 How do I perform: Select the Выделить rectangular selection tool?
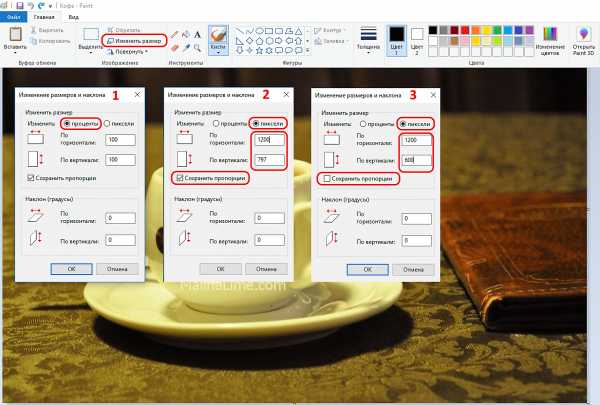coord(91,34)
